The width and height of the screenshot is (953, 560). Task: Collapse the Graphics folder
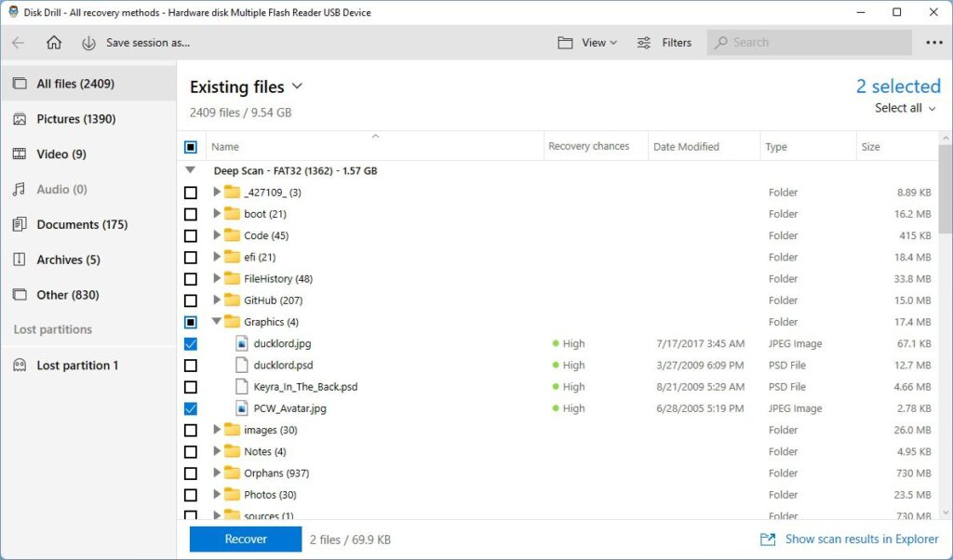pyautogui.click(x=216, y=321)
